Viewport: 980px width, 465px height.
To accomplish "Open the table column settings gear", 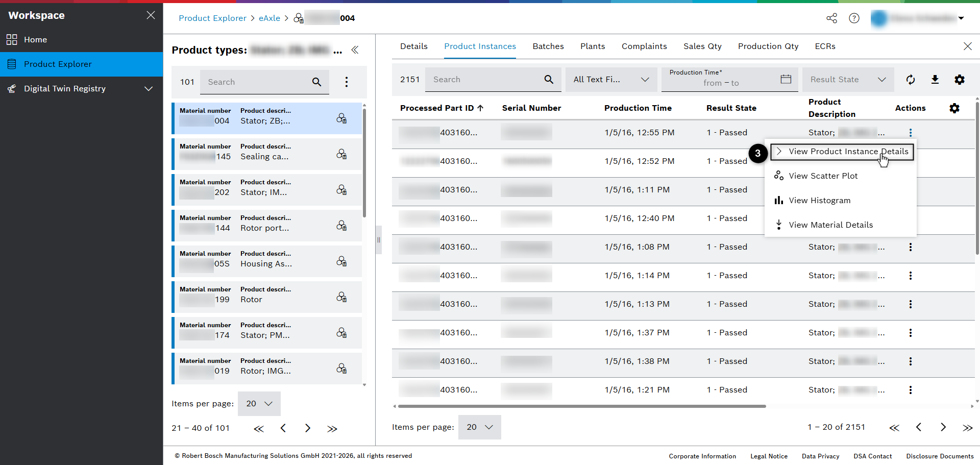I will click(954, 108).
